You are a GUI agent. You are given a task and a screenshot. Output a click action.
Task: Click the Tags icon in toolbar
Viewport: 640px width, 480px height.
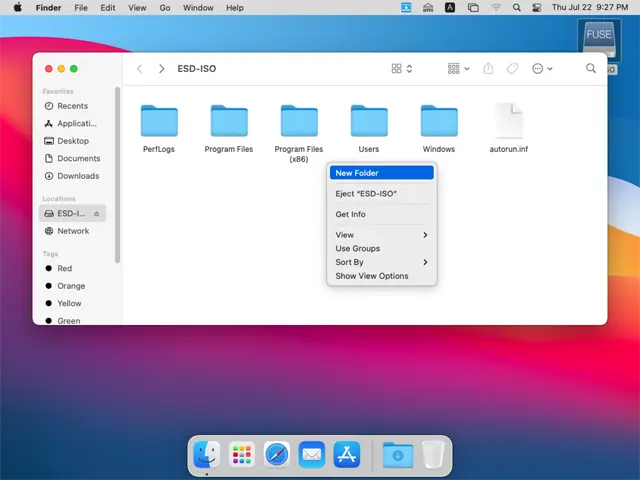tap(512, 69)
